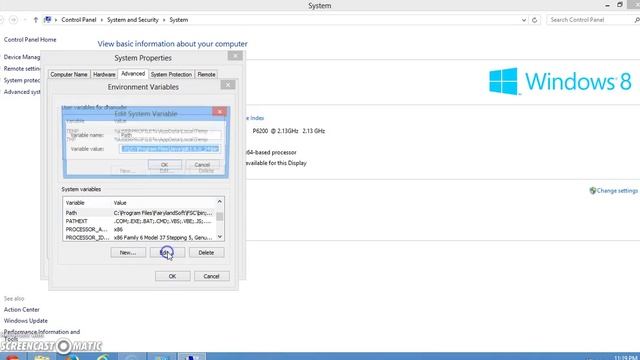
Task: Open the address bar history dropdown arrow
Action: pyautogui.click(x=524, y=20)
